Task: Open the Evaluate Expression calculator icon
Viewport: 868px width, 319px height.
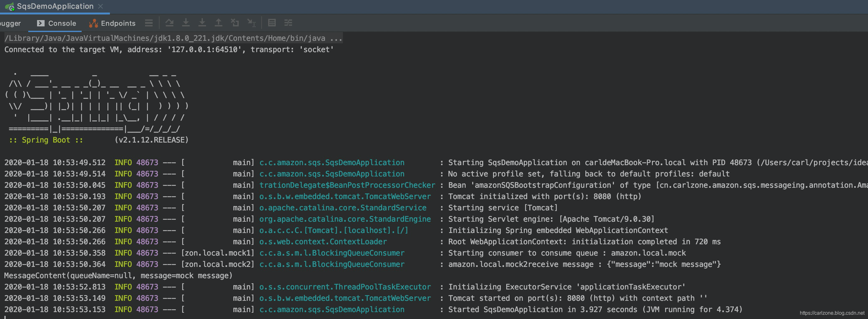Action: [272, 23]
